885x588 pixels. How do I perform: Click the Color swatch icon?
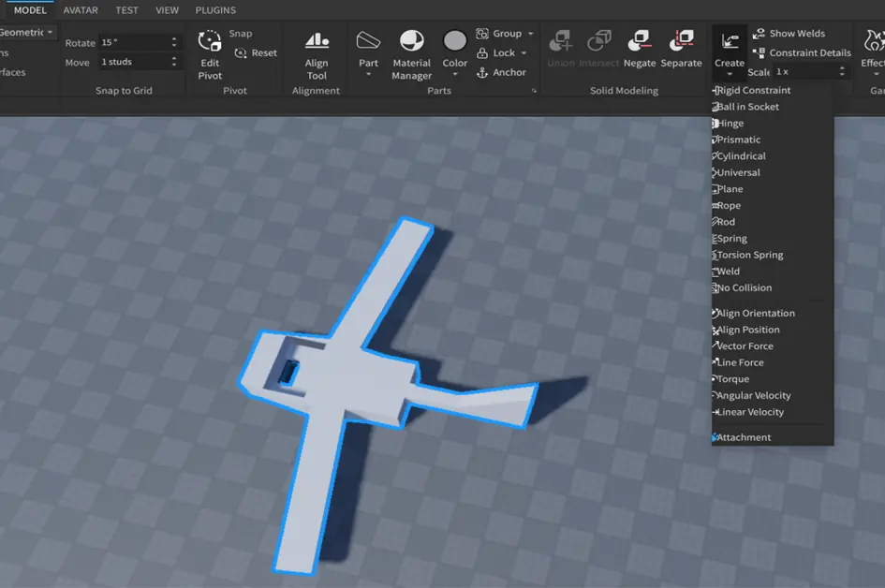(455, 41)
